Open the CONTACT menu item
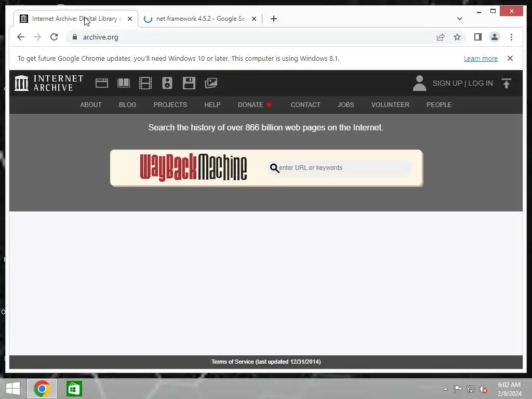The height and width of the screenshot is (399, 532). coord(305,105)
